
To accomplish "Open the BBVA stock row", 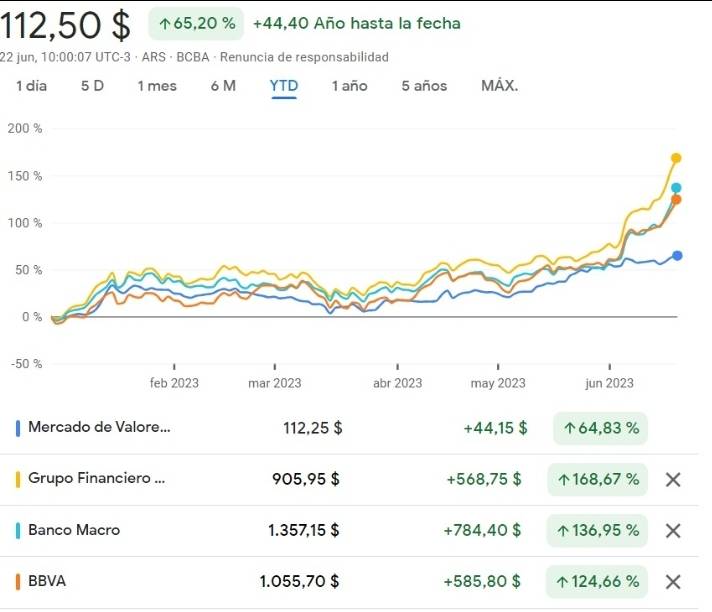I will [46, 581].
